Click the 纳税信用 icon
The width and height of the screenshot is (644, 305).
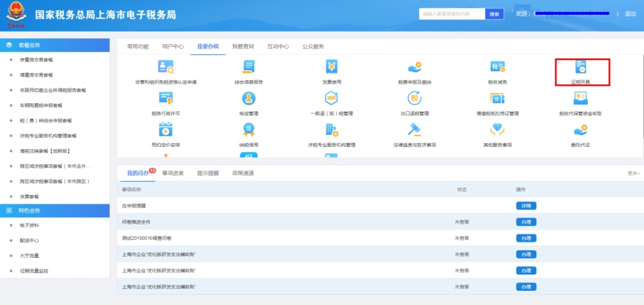(x=249, y=130)
